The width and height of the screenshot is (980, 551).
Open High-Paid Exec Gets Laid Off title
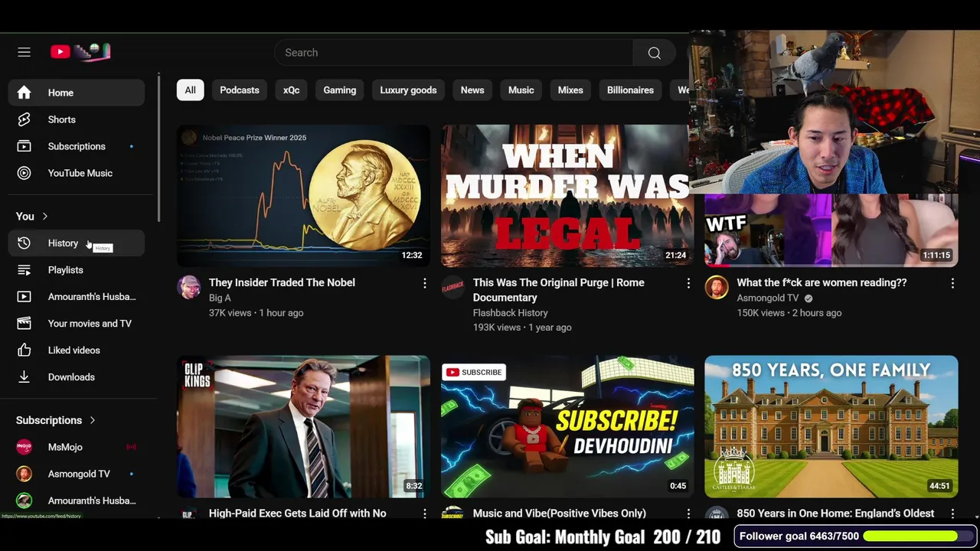(297, 514)
